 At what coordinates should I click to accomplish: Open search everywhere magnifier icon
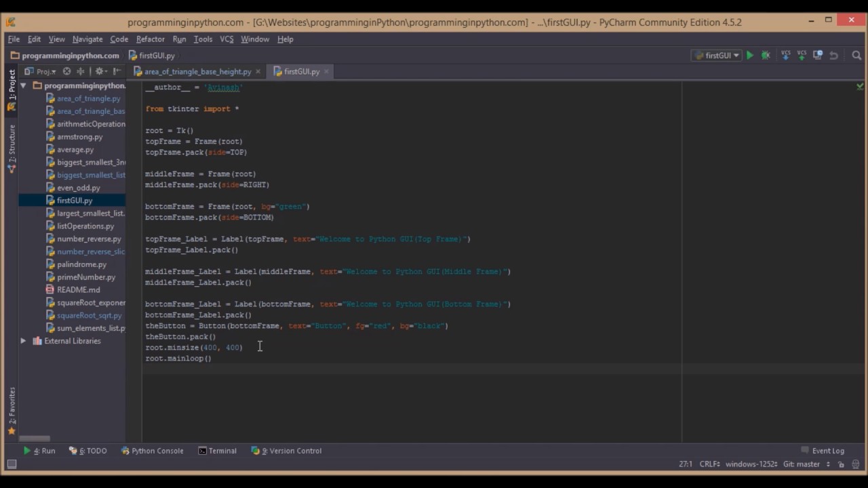tap(856, 56)
